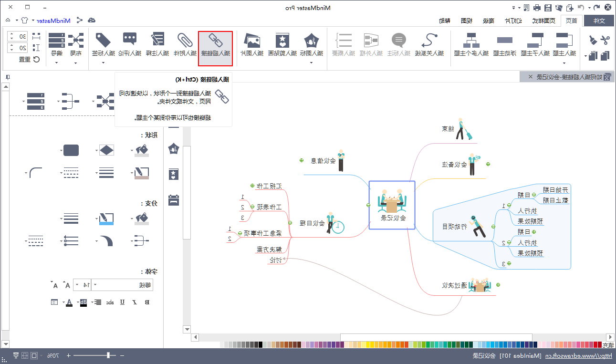Click the zoom slider handle in status bar
Image resolution: width=616 pixels, height=364 pixels.
point(109,355)
